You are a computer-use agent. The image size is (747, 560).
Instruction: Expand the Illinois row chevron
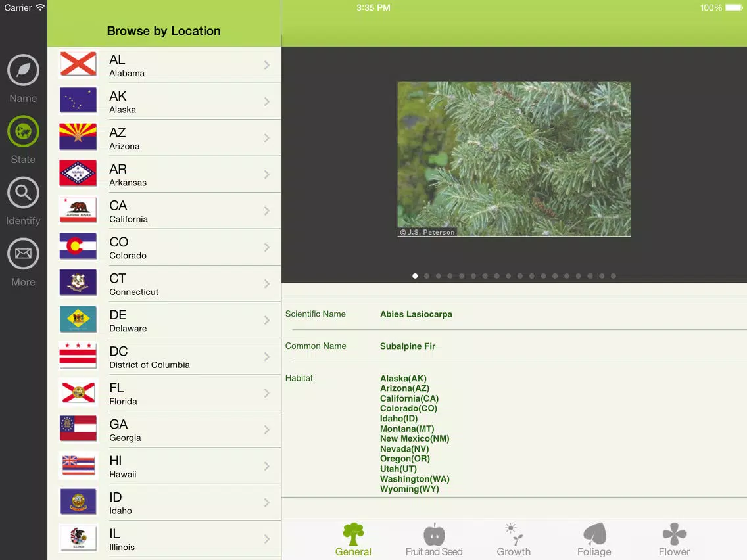tap(267, 539)
